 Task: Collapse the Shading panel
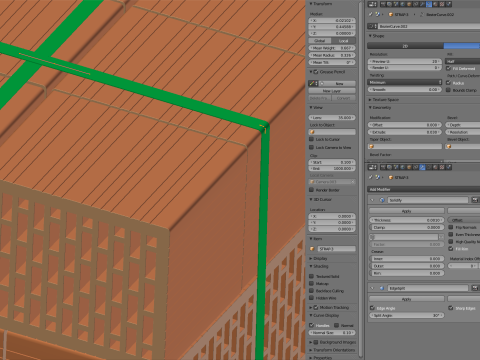(x=311, y=266)
